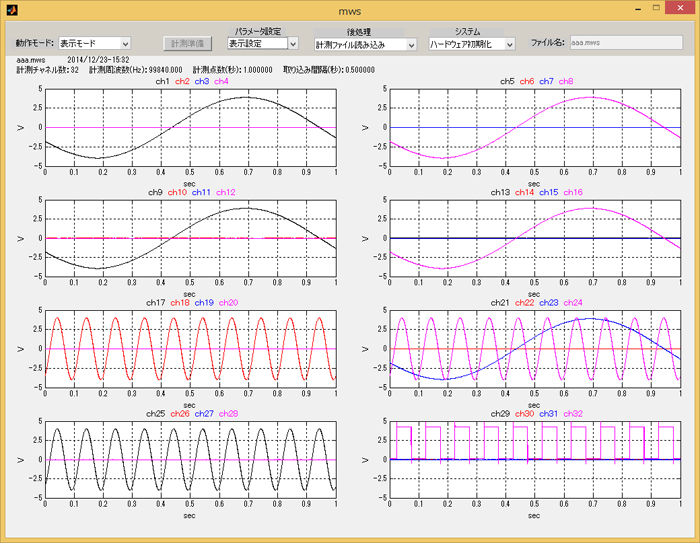The width and height of the screenshot is (700, 543).
Task: Click the blue ch23 legend label
Action: coord(549,302)
